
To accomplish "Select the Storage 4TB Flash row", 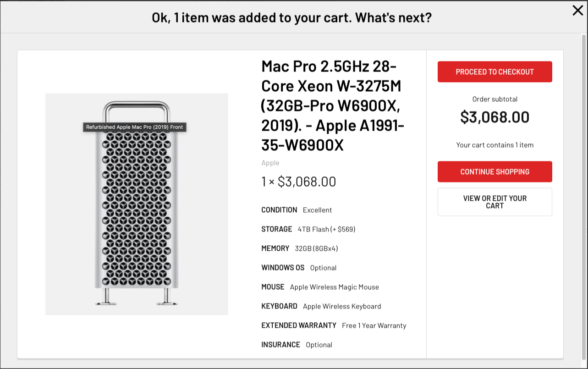I will 308,229.
